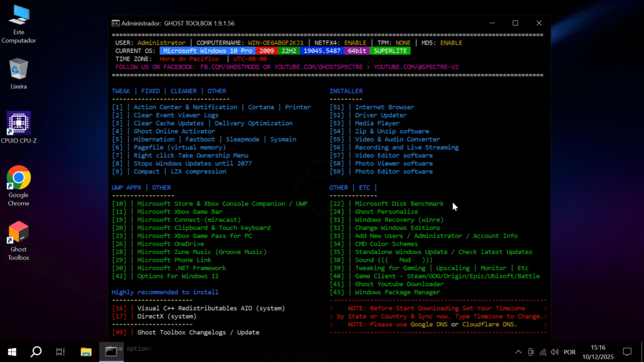Screen dimensions: 644x362
Task: Open the POR input language selector
Action: [x=570, y=352]
